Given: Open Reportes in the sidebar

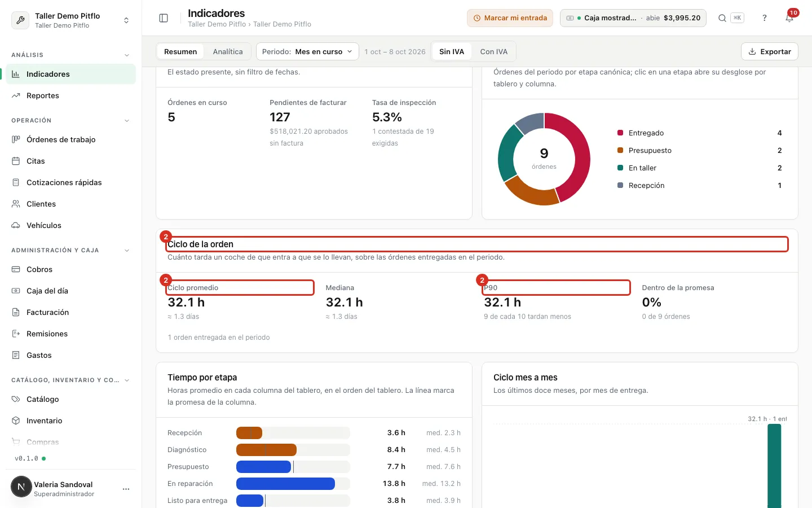Looking at the screenshot, I should pyautogui.click(x=71, y=95).
